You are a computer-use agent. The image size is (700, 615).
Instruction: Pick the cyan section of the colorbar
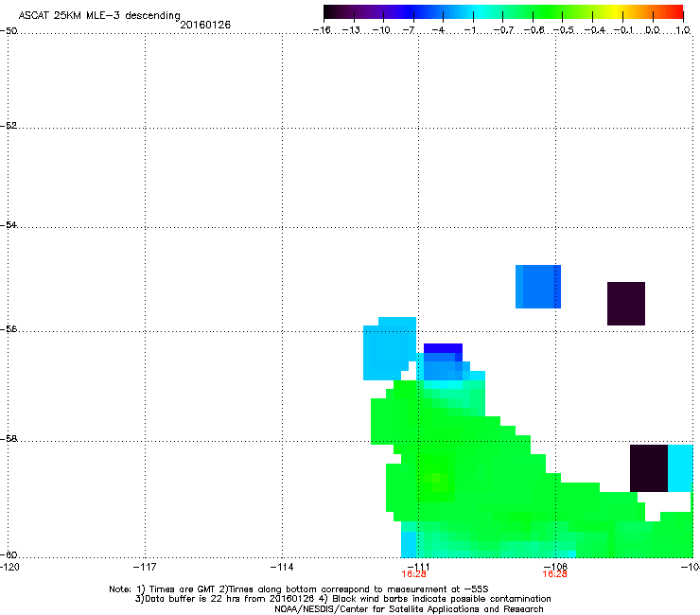pyautogui.click(x=478, y=12)
